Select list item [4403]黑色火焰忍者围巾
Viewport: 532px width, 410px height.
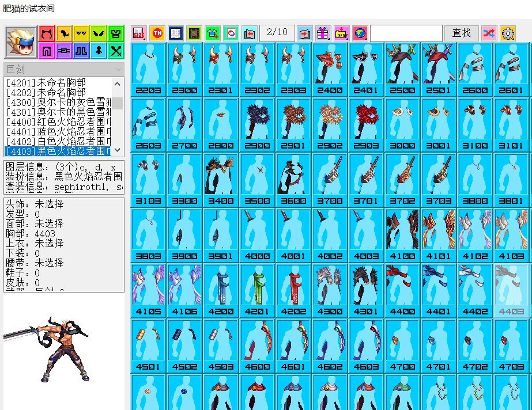tap(58, 151)
